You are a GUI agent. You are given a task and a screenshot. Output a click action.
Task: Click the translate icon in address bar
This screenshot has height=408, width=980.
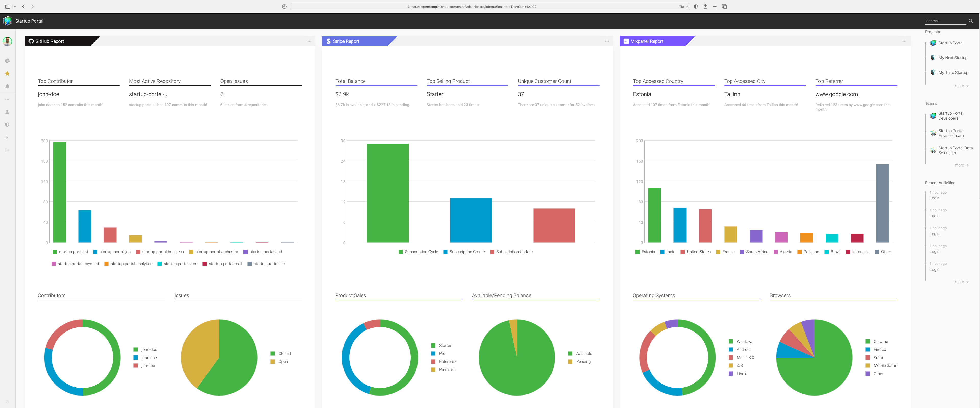click(681, 6)
